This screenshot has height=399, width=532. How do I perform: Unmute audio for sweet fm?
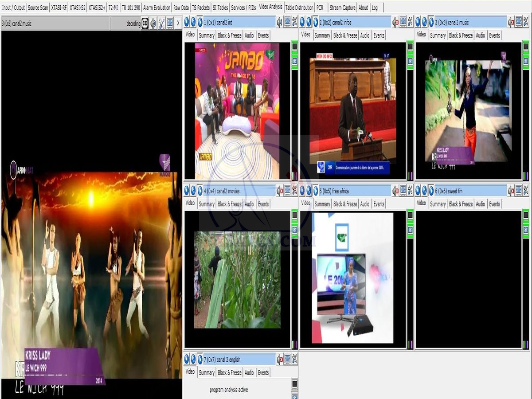tap(511, 191)
